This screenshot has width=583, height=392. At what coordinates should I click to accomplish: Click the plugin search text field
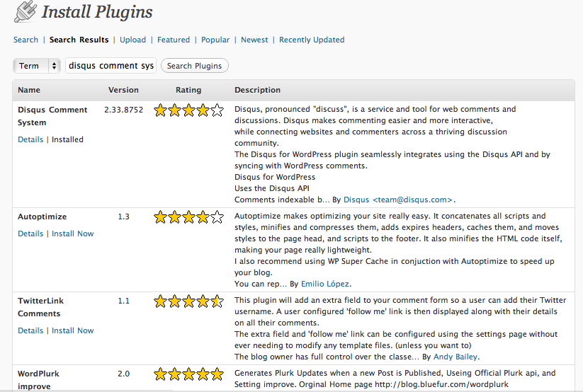[111, 66]
